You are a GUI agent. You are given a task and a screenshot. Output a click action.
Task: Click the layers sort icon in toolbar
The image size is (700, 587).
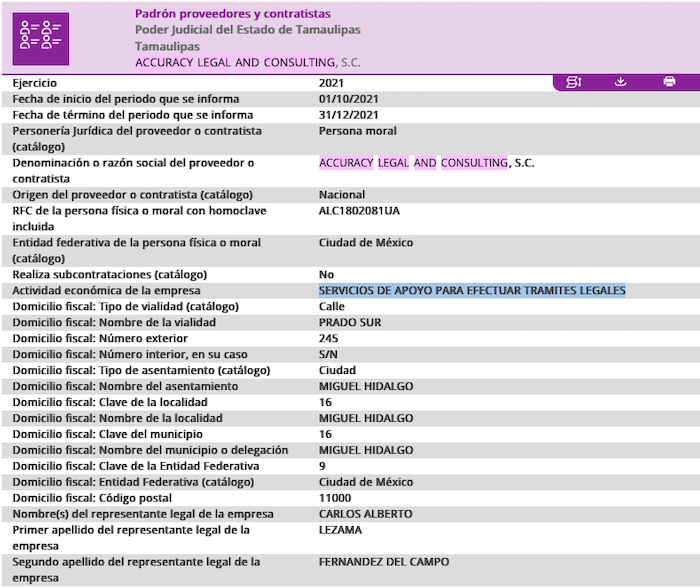click(573, 82)
